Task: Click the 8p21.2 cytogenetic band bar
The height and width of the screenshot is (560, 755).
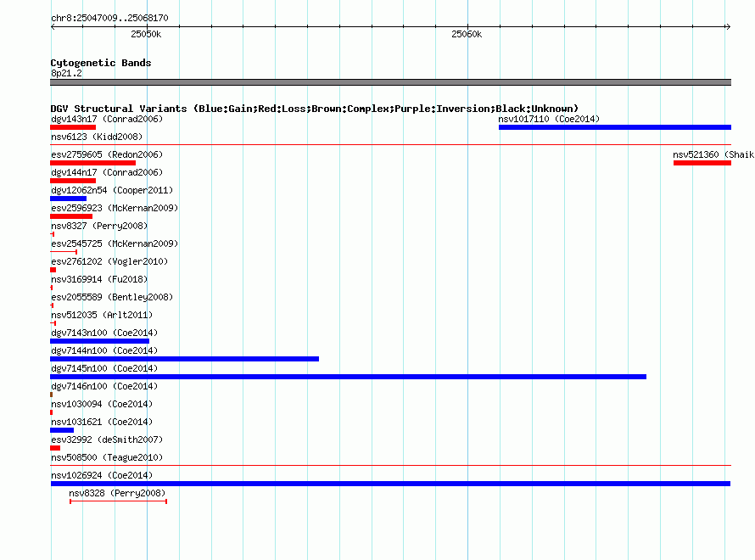Action: [390, 82]
